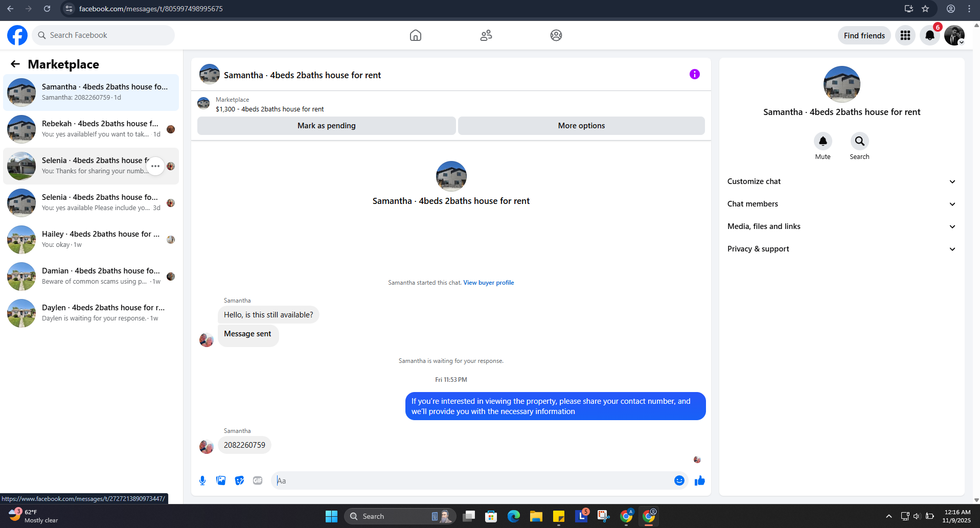Open conversation information purple icon
Image resolution: width=980 pixels, height=528 pixels.
pyautogui.click(x=695, y=74)
